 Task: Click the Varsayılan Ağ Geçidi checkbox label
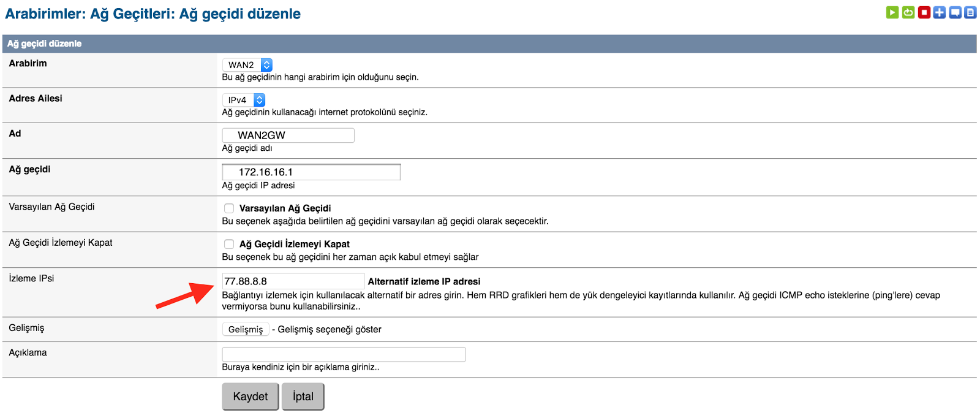coord(285,208)
